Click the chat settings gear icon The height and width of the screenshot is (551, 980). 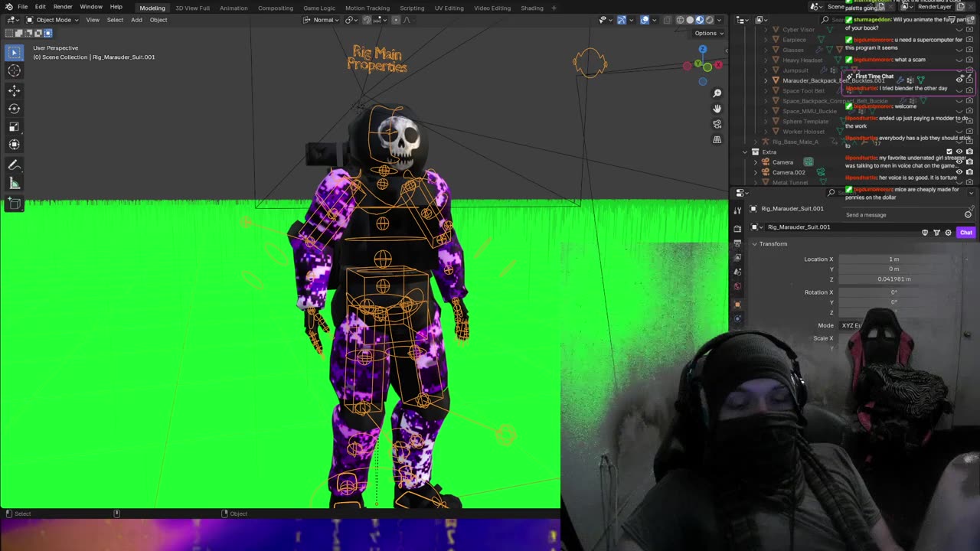click(x=948, y=233)
